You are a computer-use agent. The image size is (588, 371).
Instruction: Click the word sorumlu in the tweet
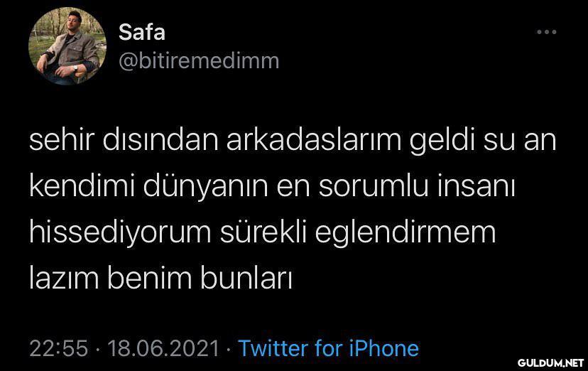click(x=374, y=185)
